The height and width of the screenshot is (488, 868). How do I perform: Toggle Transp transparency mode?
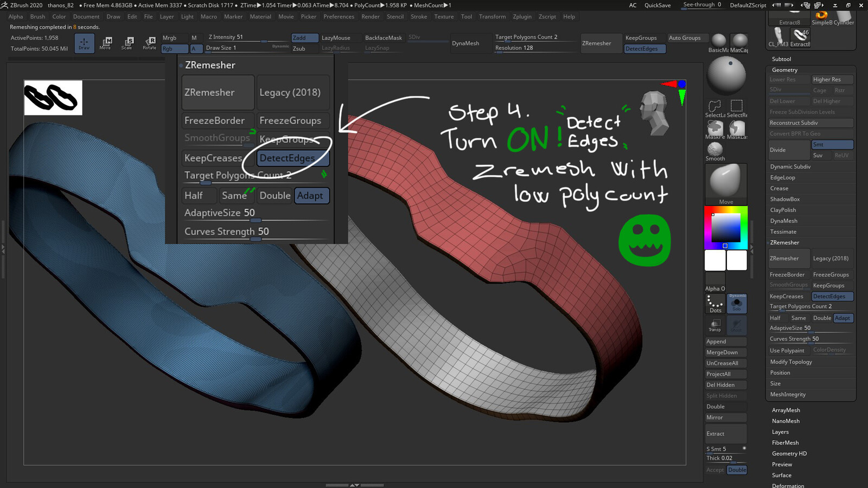[x=715, y=325]
